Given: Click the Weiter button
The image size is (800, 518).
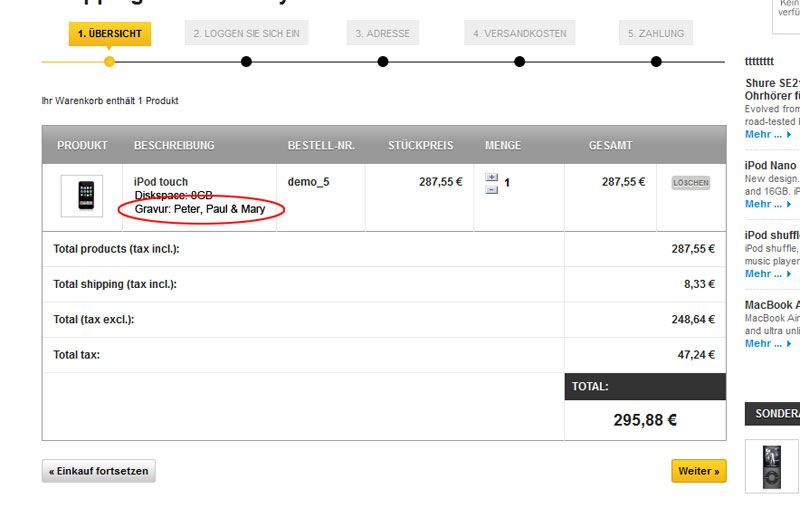Looking at the screenshot, I should pos(698,471).
